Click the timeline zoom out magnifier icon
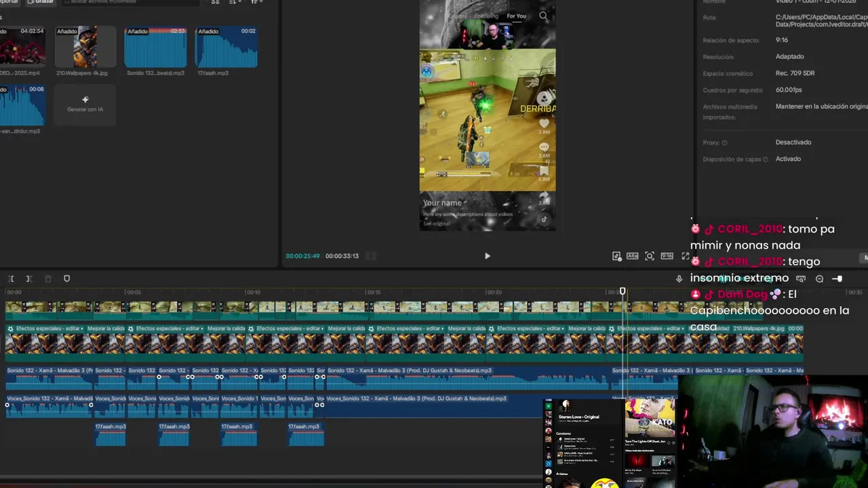The image size is (868, 488). point(819,279)
